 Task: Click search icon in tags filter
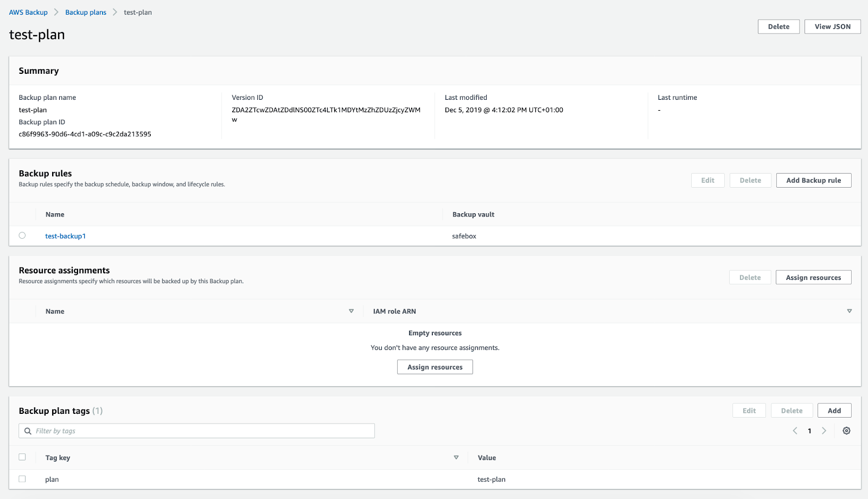(x=28, y=431)
